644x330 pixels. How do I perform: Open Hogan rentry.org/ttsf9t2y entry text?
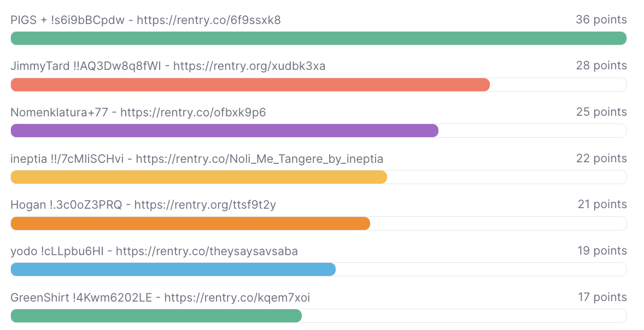pyautogui.click(x=143, y=205)
